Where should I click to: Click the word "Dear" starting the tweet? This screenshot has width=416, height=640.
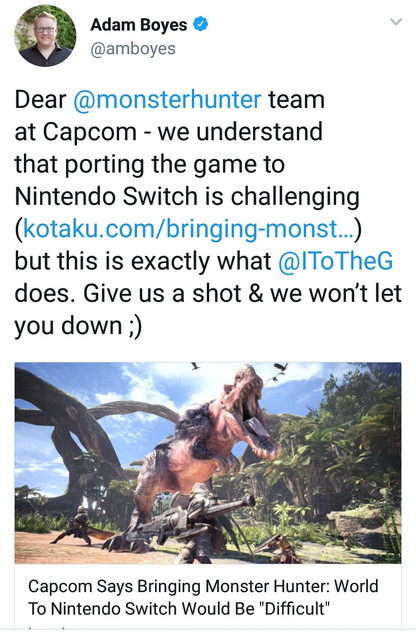point(40,100)
